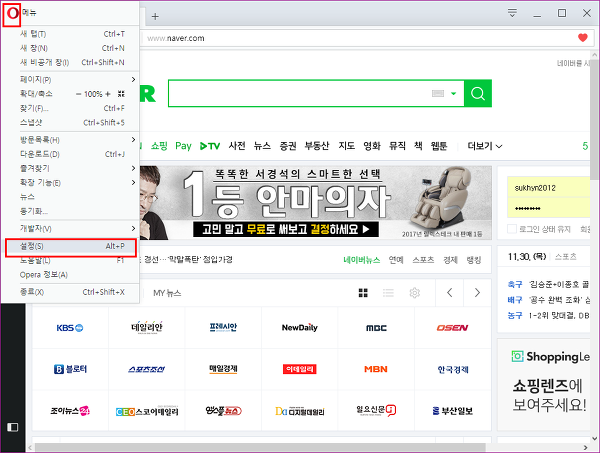Click the green Naver search magnifier button
This screenshot has width=600, height=453.
[478, 93]
